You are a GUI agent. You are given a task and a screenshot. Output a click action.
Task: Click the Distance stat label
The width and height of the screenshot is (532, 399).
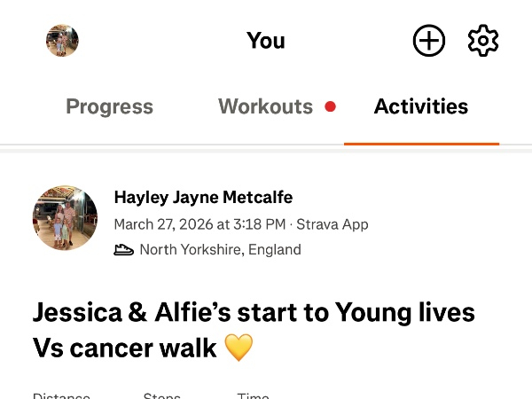[x=62, y=395]
